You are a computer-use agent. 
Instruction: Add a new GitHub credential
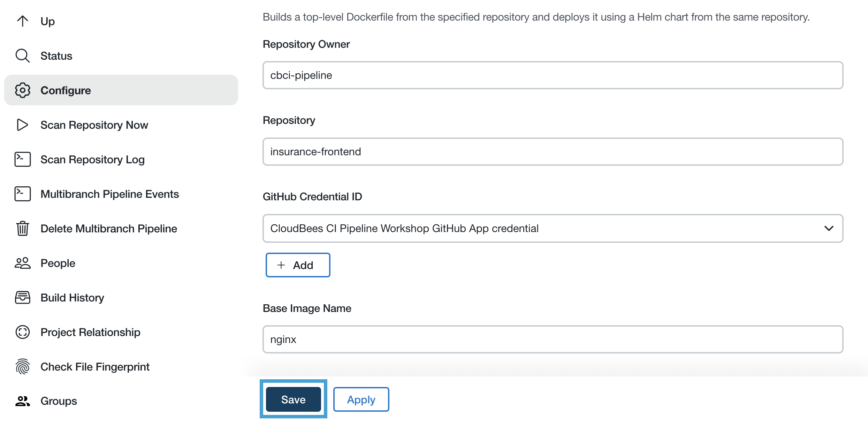[x=298, y=265]
